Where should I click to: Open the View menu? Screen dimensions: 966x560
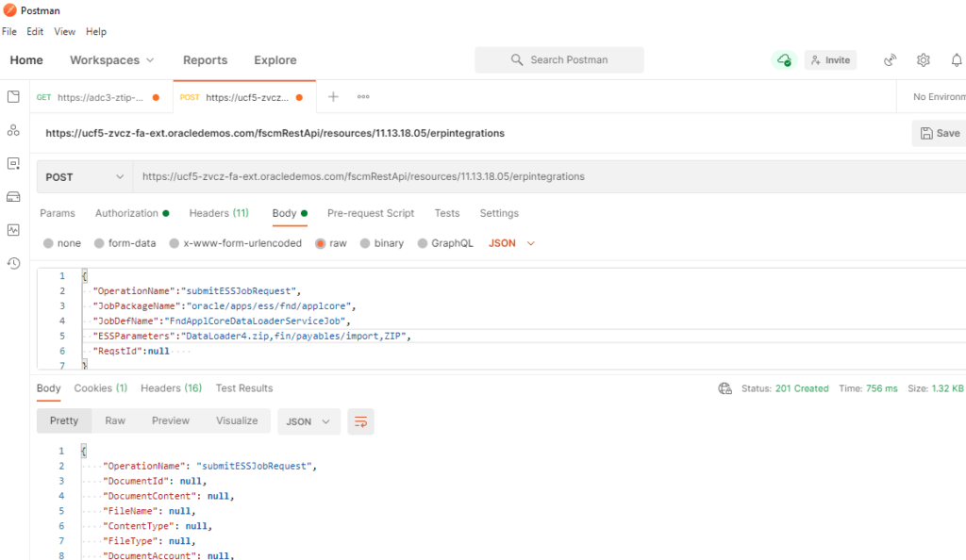[65, 31]
